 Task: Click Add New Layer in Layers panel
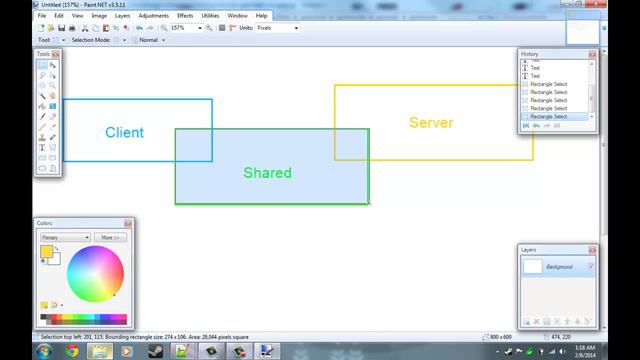[527, 322]
